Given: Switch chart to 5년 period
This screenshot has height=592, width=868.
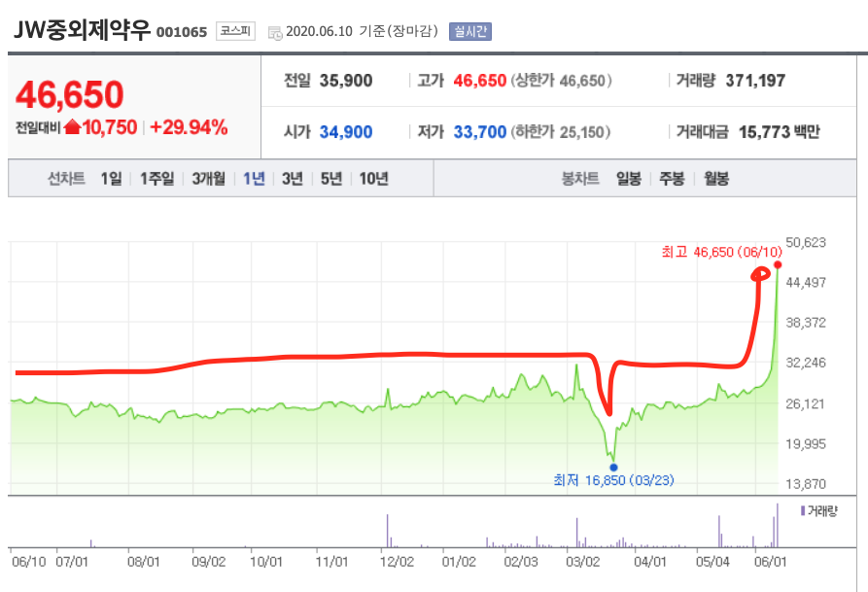Looking at the screenshot, I should click(331, 178).
